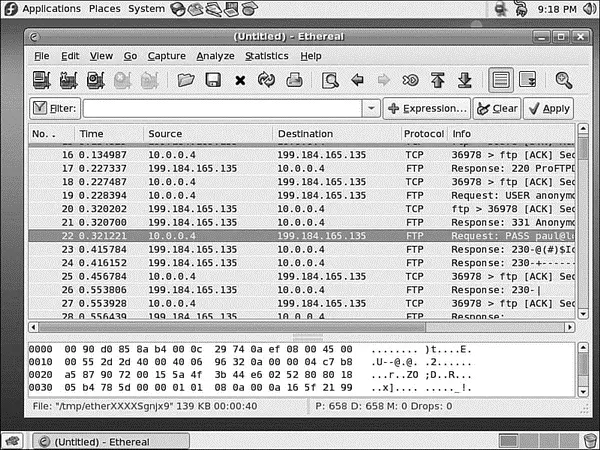
Task: Find a packet with magnifier icon
Action: click(x=330, y=80)
